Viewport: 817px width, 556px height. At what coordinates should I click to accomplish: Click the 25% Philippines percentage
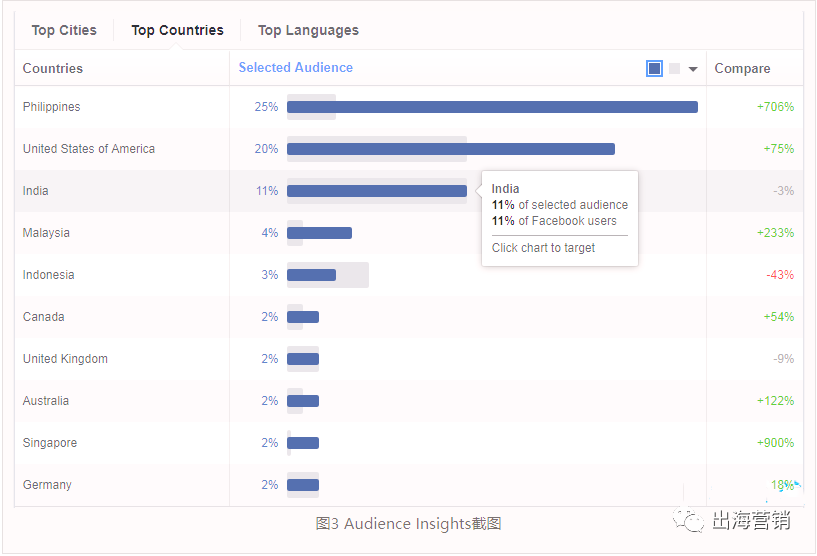click(266, 107)
